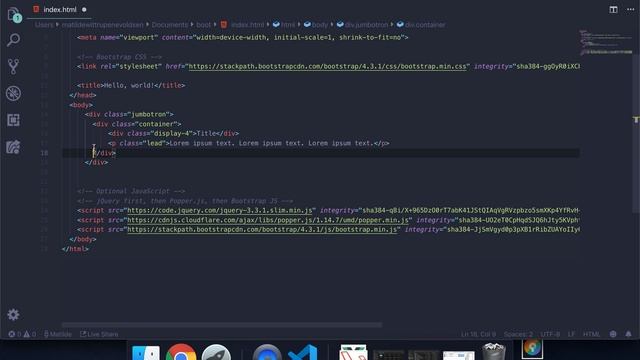
Task: Click the body breadcrumb symbol
Action: click(x=316, y=25)
